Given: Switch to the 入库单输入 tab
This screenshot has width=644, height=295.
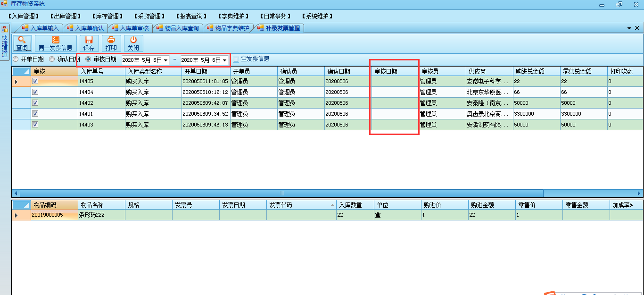Looking at the screenshot, I should [x=41, y=28].
